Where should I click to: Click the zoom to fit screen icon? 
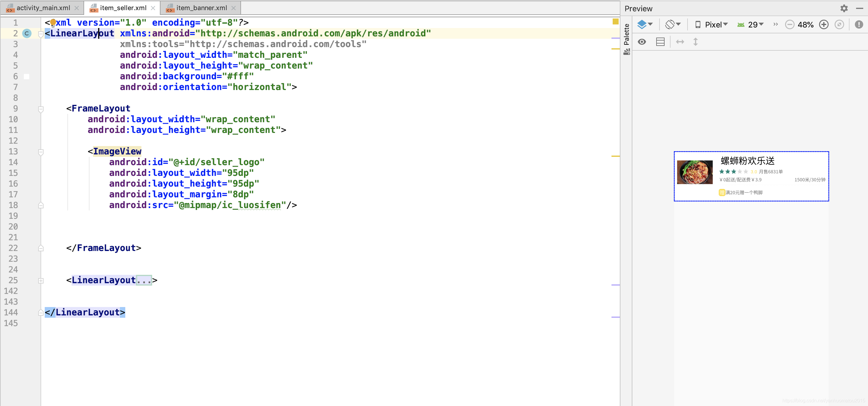pos(839,24)
